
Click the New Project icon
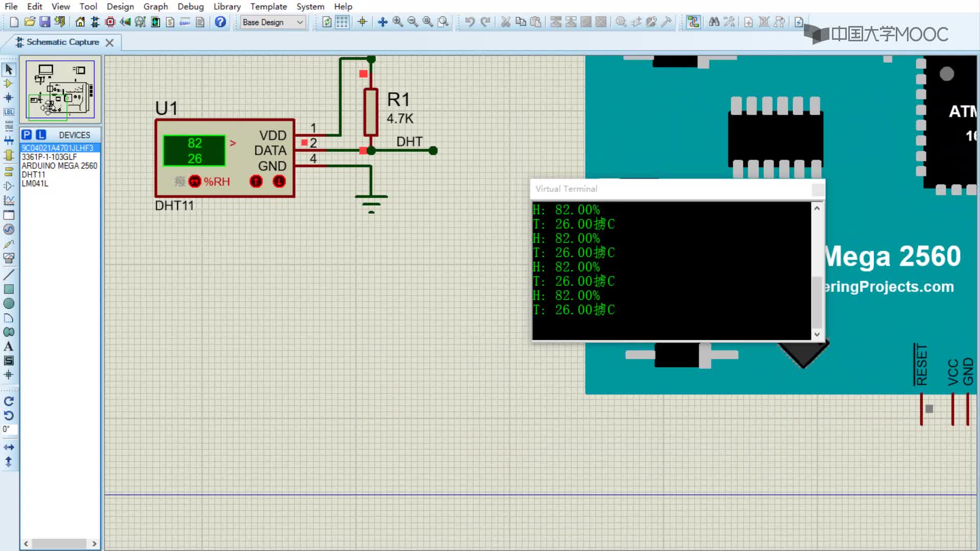pos(14,22)
